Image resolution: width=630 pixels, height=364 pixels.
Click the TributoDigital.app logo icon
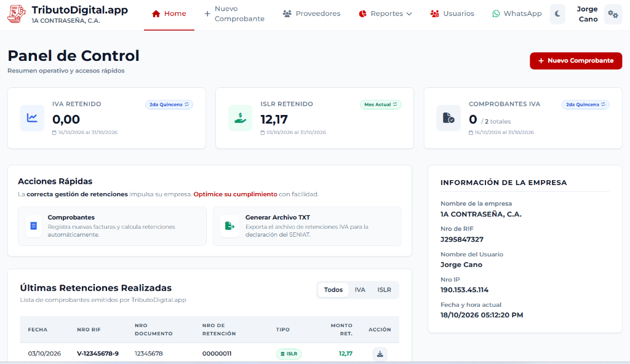click(x=16, y=14)
